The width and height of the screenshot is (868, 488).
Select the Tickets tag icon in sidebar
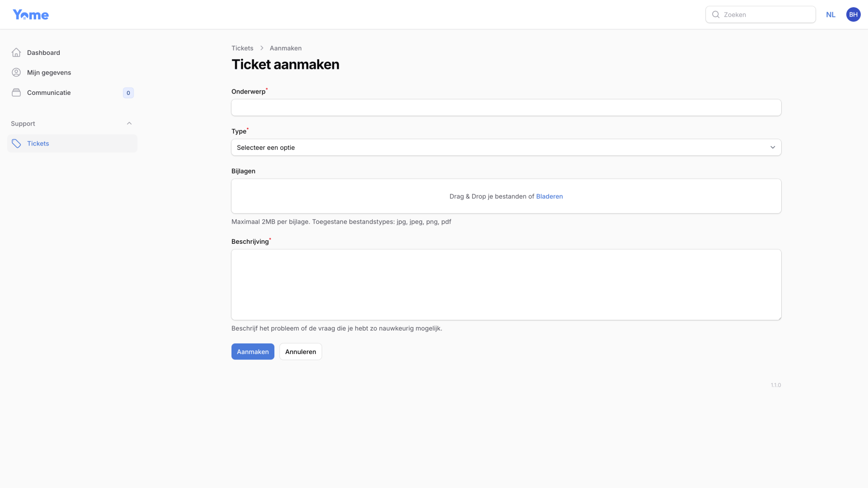point(16,143)
